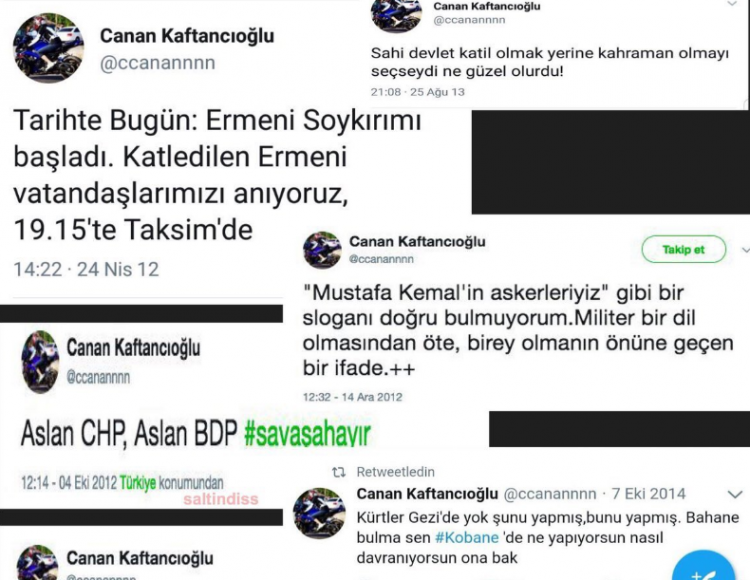
Task: Open avatar on the Sahi devlet tweet
Action: click(x=396, y=14)
